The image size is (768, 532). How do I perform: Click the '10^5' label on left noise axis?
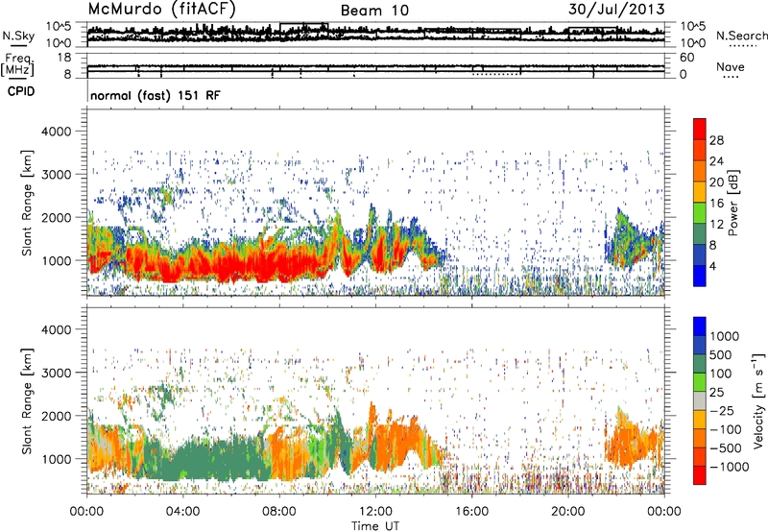pos(59,27)
